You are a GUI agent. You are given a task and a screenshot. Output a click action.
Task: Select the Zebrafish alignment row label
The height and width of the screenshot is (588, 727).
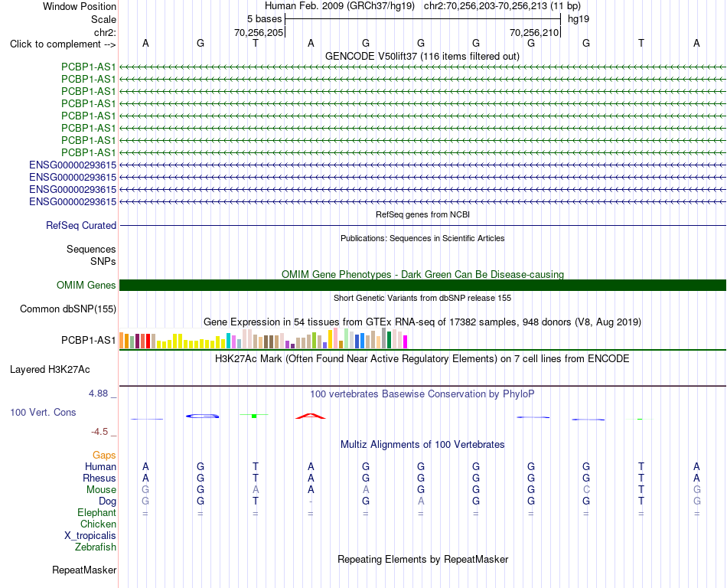click(x=96, y=547)
